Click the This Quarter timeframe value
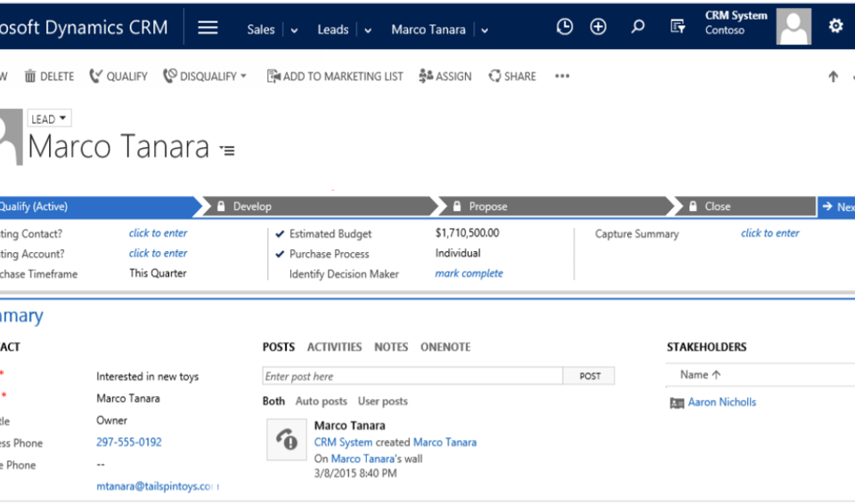855x504 pixels. point(159,273)
